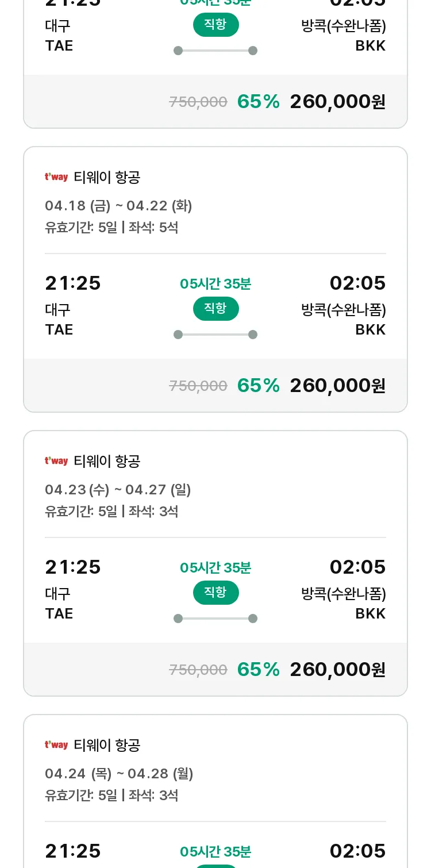Image resolution: width=431 pixels, height=868 pixels.
Task: Click the 65% discount on the 04.18 card
Action: coord(259,386)
